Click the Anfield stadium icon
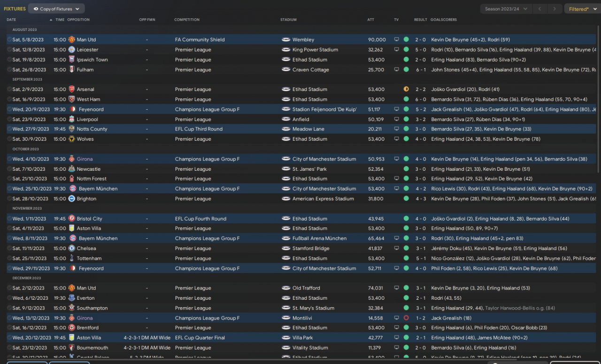 tap(286, 119)
